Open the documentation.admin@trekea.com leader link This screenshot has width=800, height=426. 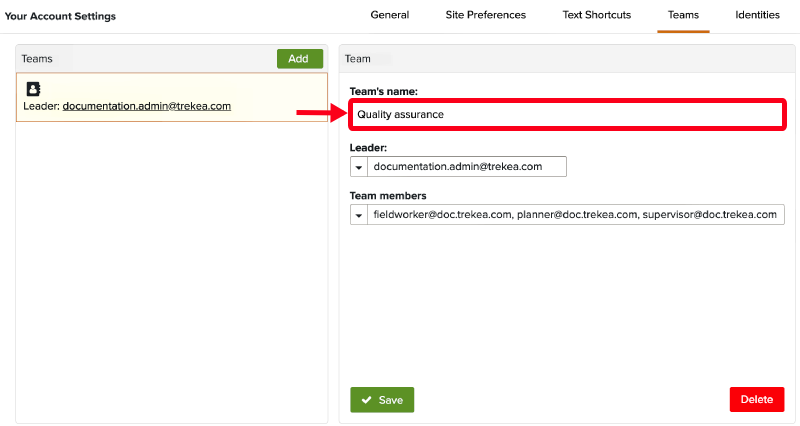click(146, 106)
